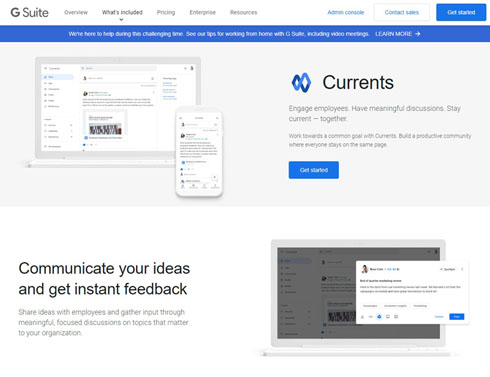Click the 'Engage employees' tagline text
The width and height of the screenshot is (490, 377).
click(375, 113)
